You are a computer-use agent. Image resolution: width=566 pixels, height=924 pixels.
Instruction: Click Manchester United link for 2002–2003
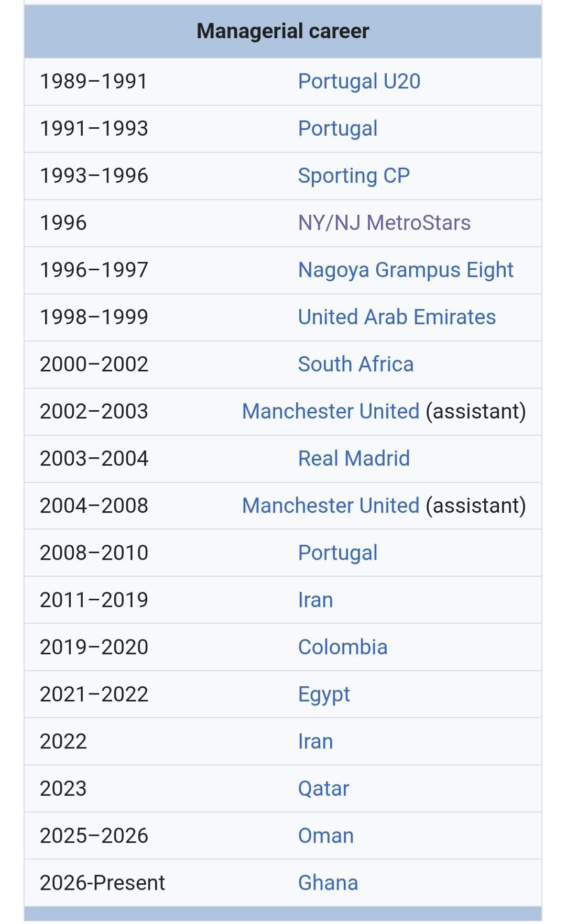331,412
